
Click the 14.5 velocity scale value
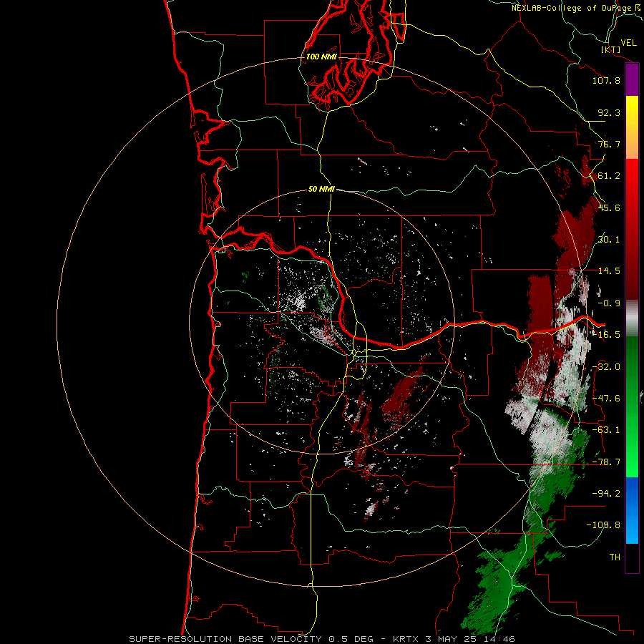tap(609, 271)
